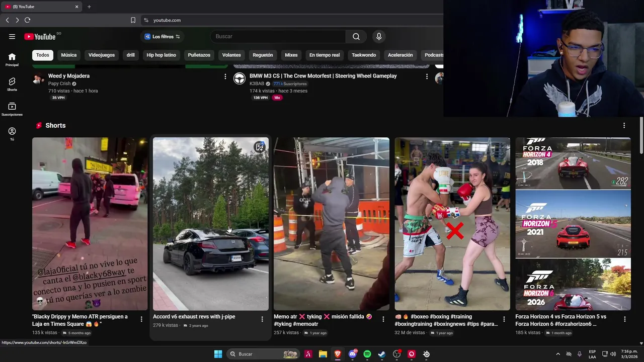Go to Principal in the sidebar

pos(12,60)
